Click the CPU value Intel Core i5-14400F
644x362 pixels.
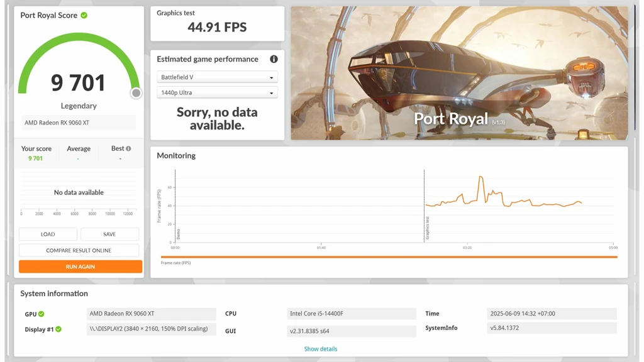352,314
